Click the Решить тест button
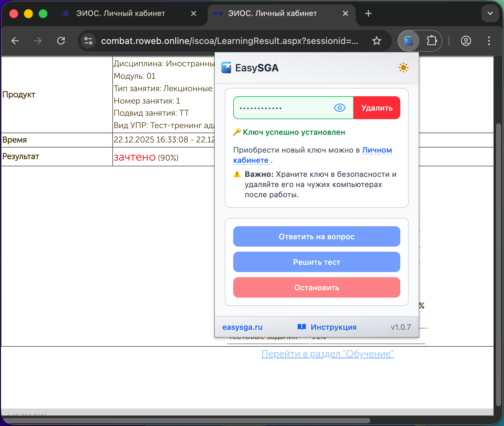Viewport: 504px width, 426px height. point(316,262)
